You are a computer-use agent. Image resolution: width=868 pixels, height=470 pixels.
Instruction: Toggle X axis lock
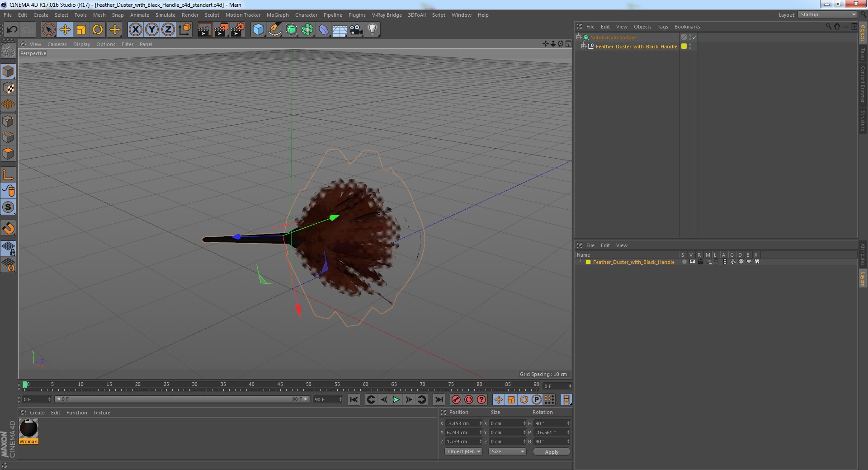pos(135,30)
